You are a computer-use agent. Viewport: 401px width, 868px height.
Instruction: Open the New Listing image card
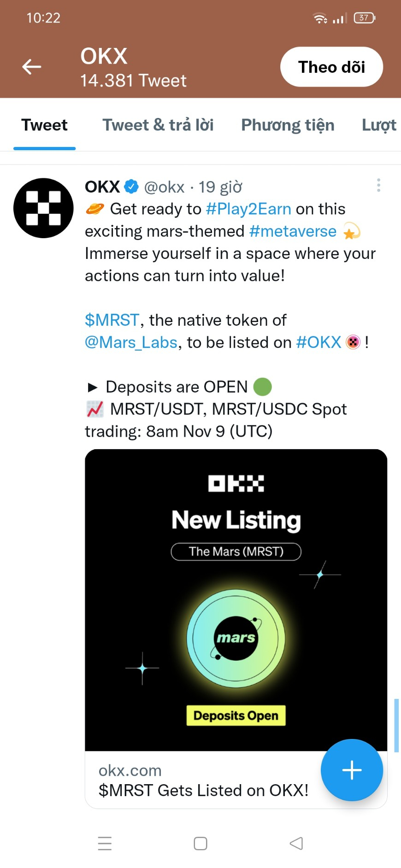coord(236,599)
